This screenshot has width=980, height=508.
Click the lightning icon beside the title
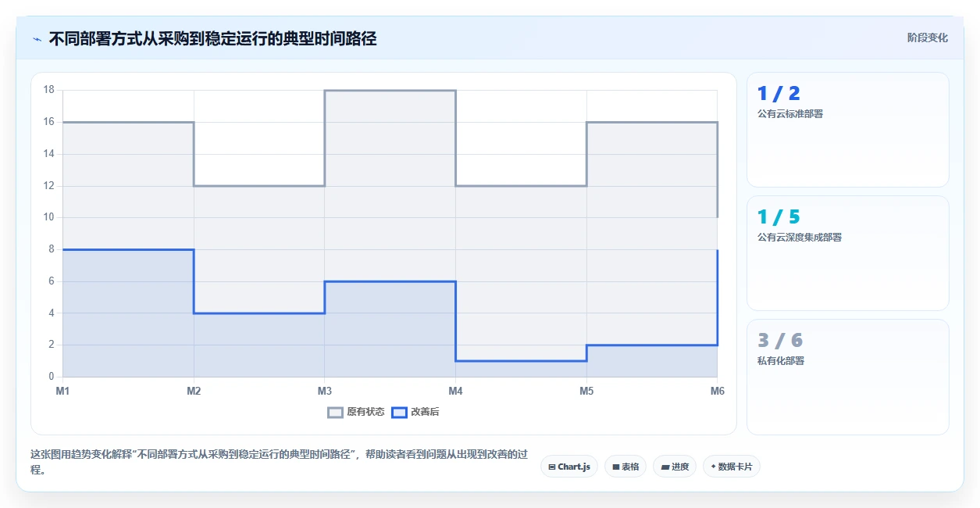pyautogui.click(x=37, y=39)
